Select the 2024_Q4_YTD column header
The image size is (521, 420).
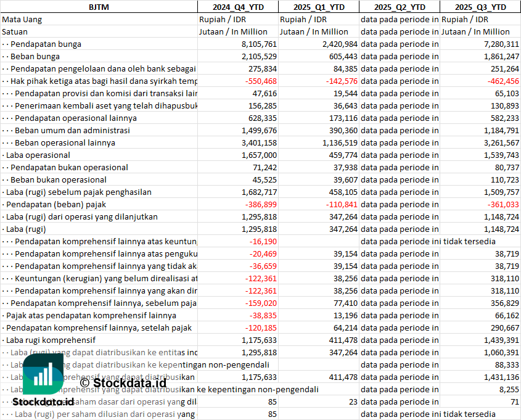pos(238,7)
